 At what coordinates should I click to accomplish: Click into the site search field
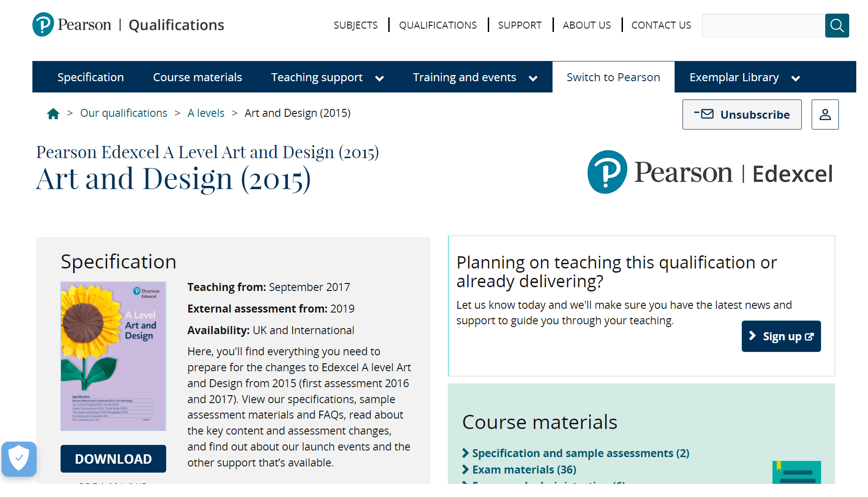763,25
